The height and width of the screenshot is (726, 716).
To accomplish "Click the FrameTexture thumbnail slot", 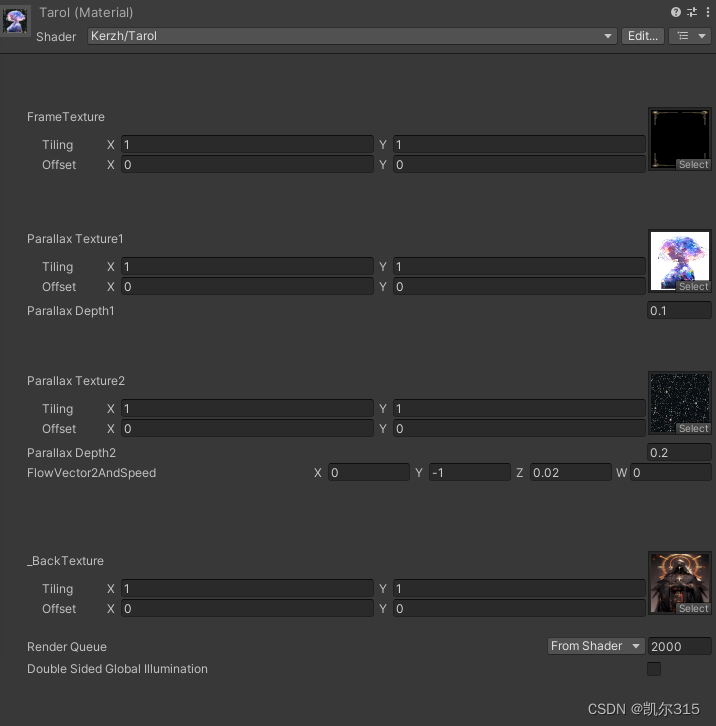I will (x=679, y=139).
